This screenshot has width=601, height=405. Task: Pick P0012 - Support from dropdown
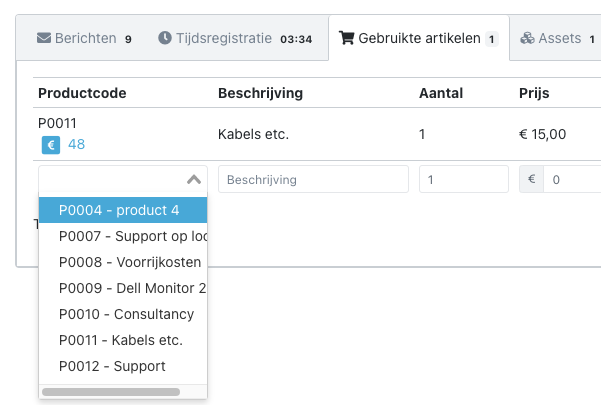(123, 366)
